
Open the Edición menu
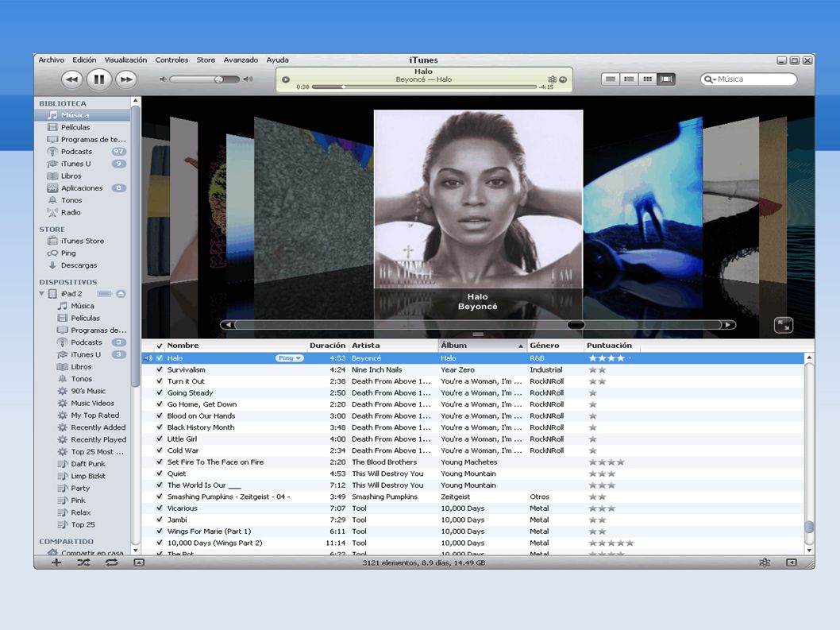coord(85,60)
